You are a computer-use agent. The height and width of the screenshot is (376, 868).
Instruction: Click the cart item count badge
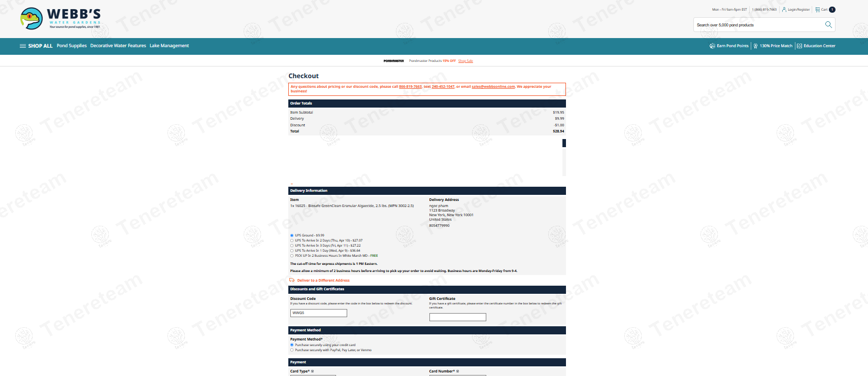(832, 10)
